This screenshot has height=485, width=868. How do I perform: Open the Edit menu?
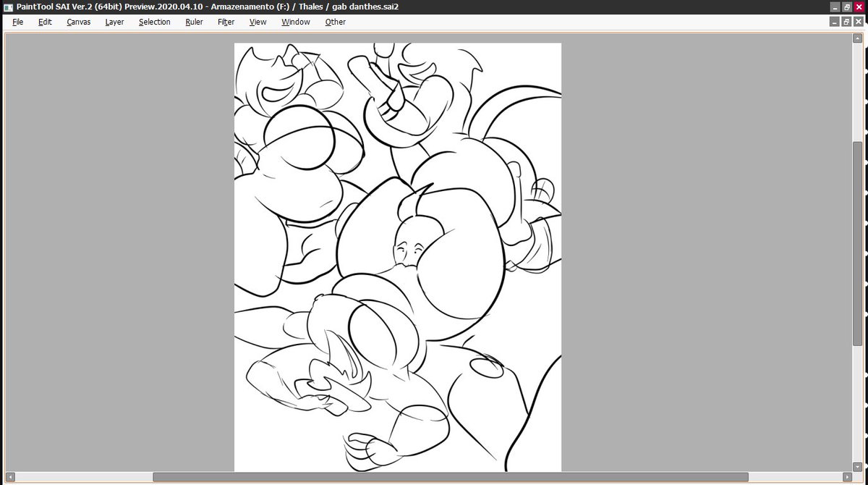[45, 22]
